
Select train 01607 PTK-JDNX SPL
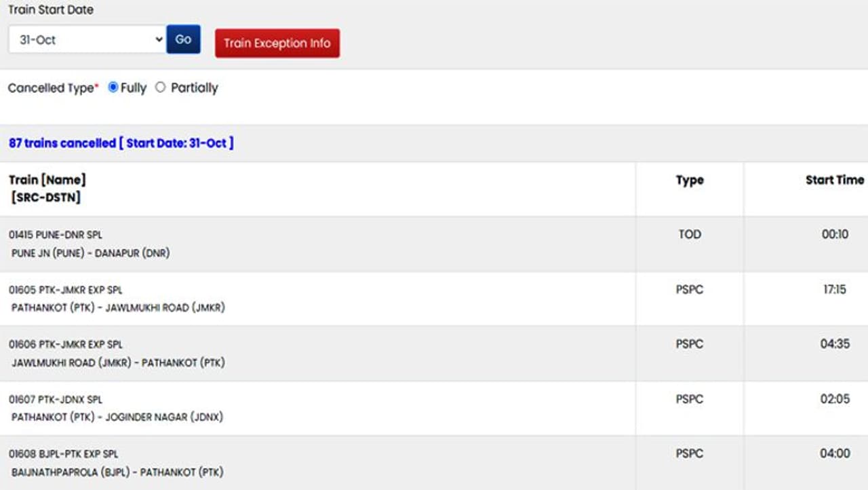(x=56, y=399)
